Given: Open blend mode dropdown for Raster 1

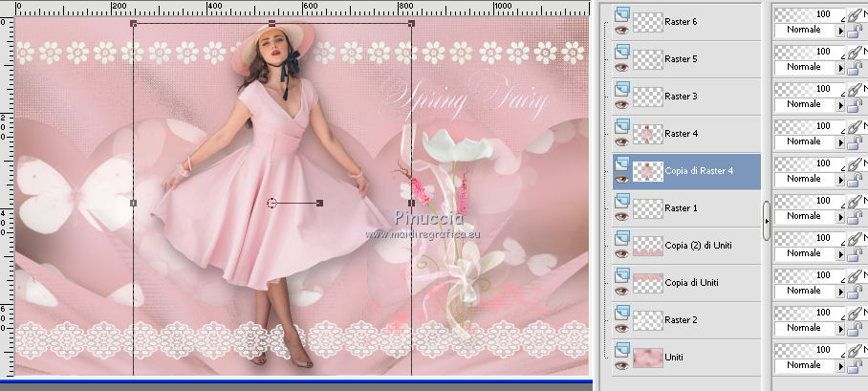Looking at the screenshot, I should point(841,217).
